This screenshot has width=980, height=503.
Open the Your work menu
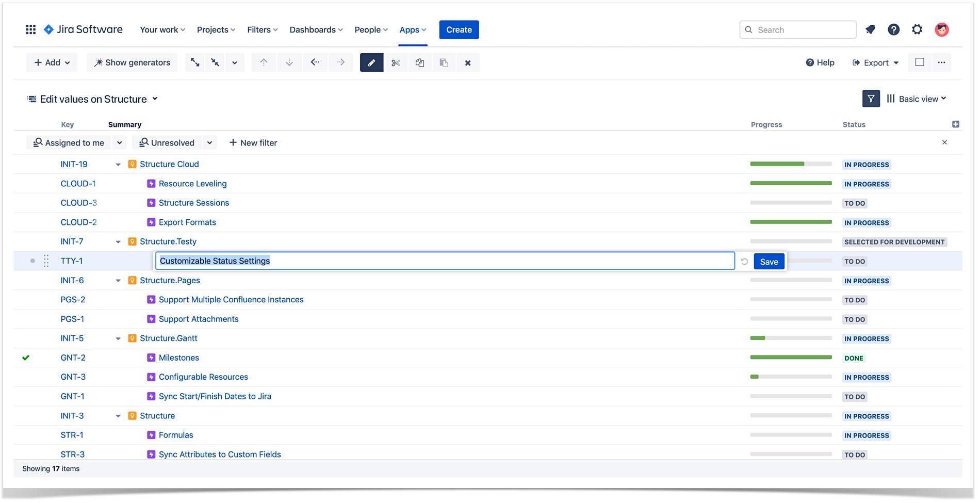[162, 30]
